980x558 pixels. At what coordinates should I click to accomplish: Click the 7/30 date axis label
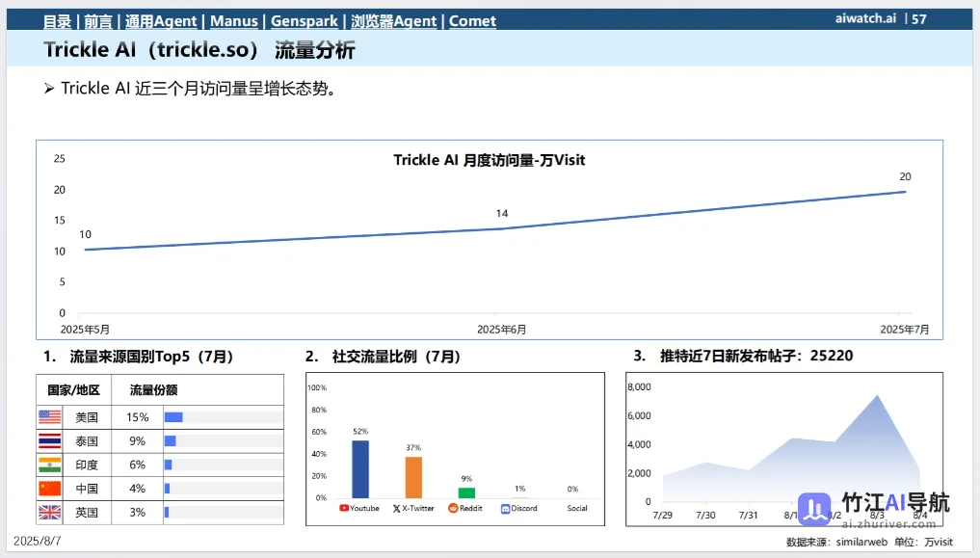tap(705, 516)
